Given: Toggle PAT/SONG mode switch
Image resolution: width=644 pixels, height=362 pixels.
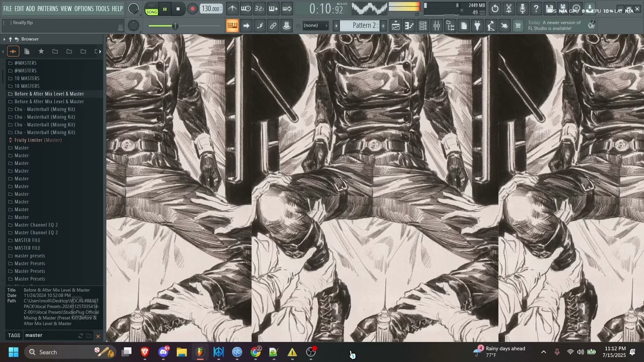Looking at the screenshot, I should click(151, 9).
